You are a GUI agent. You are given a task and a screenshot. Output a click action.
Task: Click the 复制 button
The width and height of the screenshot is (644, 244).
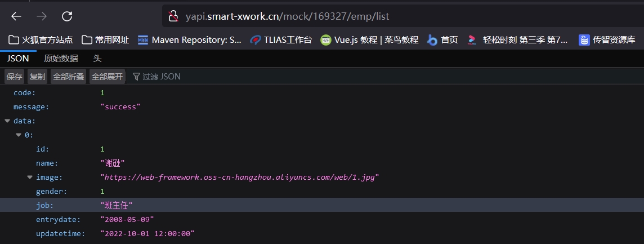(38, 77)
